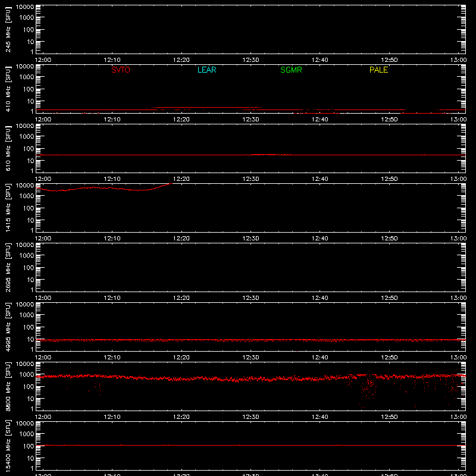Click 12:40 tick label below 410 MHz panel

(x=320, y=120)
